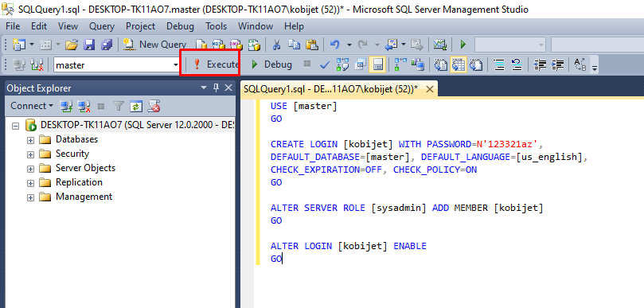644x308 pixels.
Task: Select Results to Grid option
Action: (x=459, y=64)
